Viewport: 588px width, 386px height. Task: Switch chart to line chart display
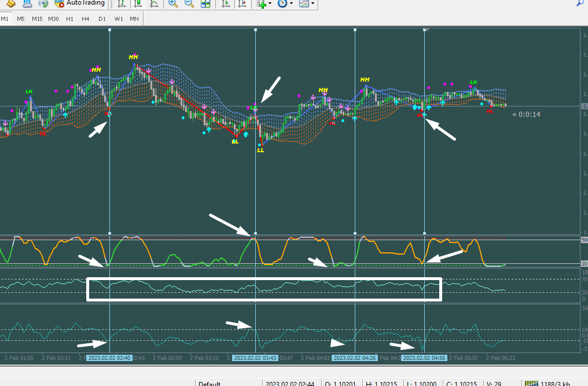click(x=153, y=3)
